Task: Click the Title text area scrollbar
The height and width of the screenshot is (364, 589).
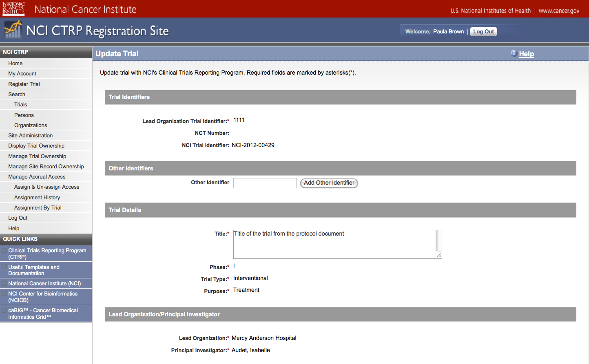Action: pyautogui.click(x=438, y=241)
